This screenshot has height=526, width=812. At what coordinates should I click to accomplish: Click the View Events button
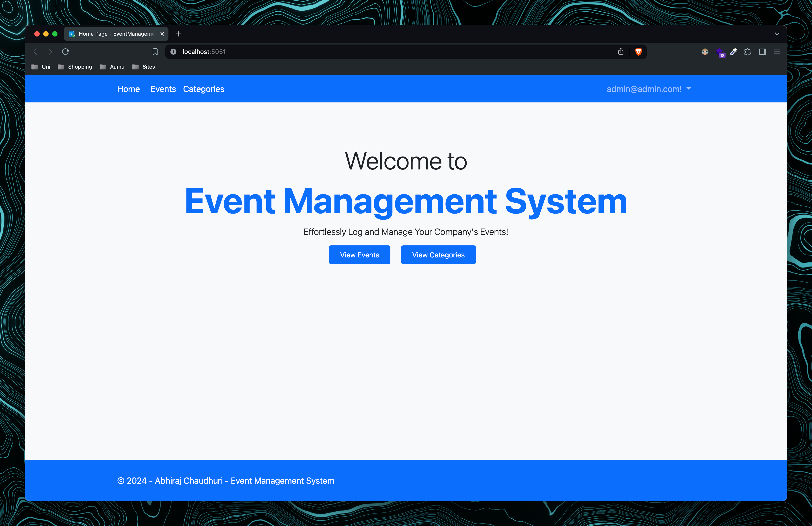click(359, 255)
